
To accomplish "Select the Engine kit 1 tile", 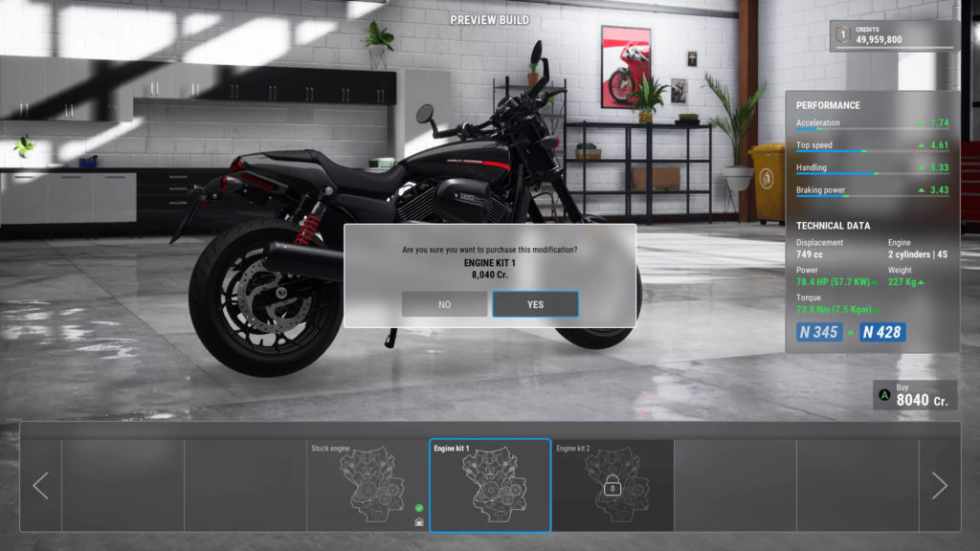I will click(x=490, y=485).
